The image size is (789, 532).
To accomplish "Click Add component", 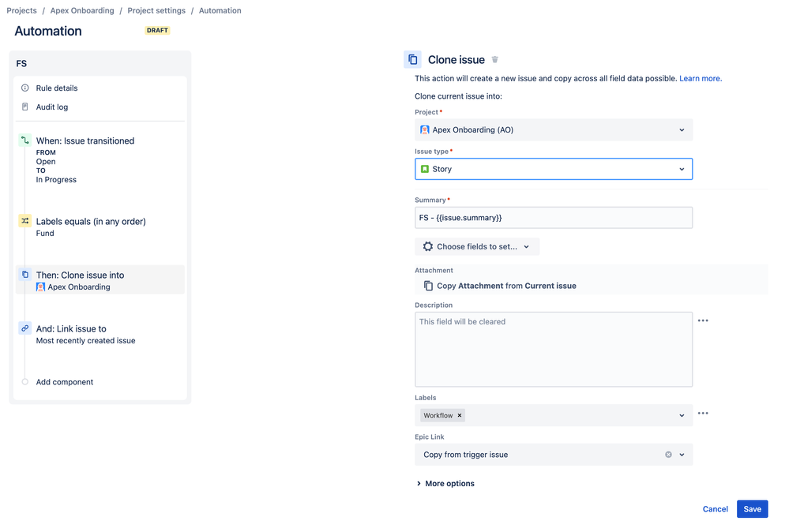I will pyautogui.click(x=65, y=382).
